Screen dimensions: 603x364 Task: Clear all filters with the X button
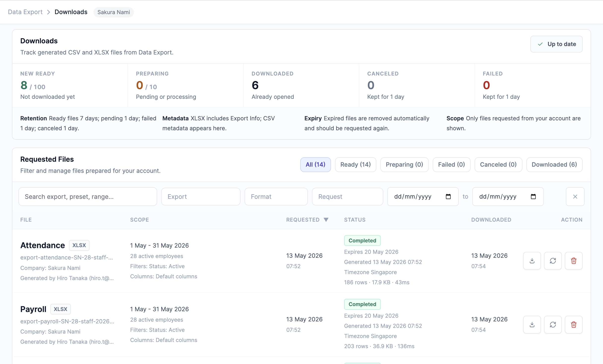(575, 197)
